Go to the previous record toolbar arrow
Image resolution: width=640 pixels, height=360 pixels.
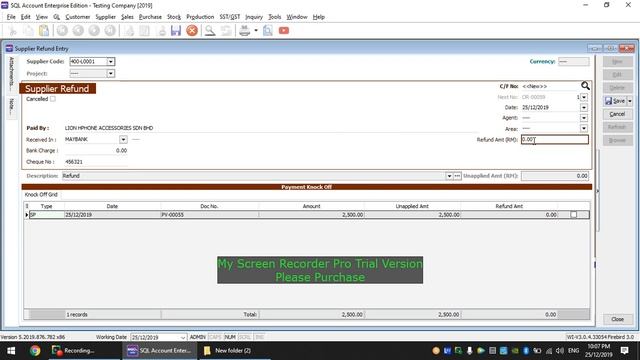[78, 31]
